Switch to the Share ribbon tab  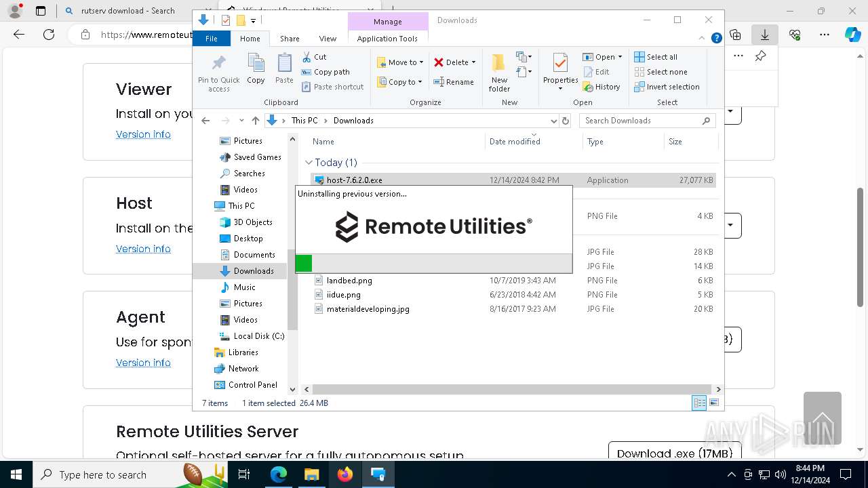click(x=290, y=39)
